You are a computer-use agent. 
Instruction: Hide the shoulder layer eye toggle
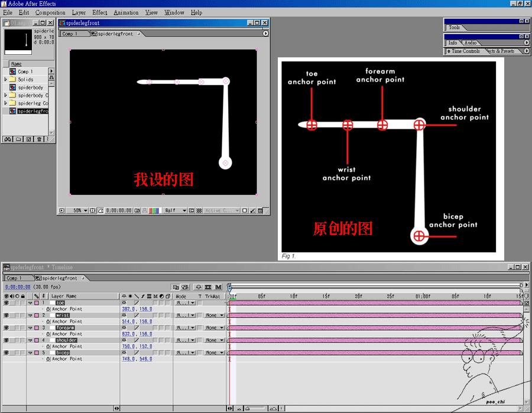click(x=6, y=340)
